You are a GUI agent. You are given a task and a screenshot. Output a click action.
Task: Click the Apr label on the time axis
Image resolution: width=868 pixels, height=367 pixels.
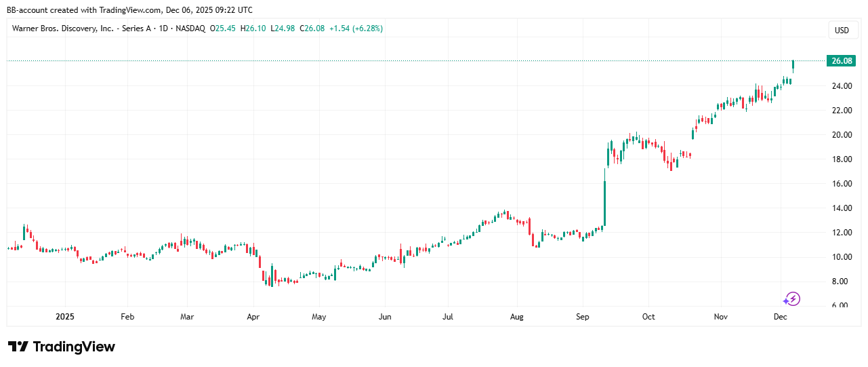[253, 317]
